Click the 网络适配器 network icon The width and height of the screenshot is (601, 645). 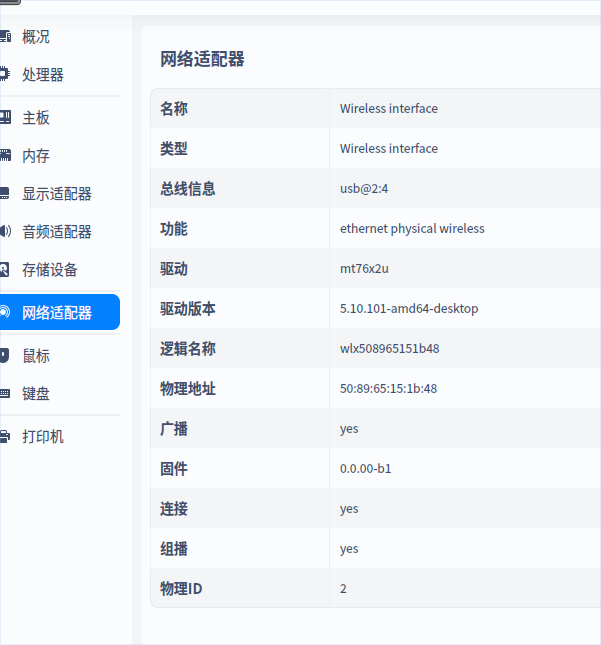coord(5,312)
